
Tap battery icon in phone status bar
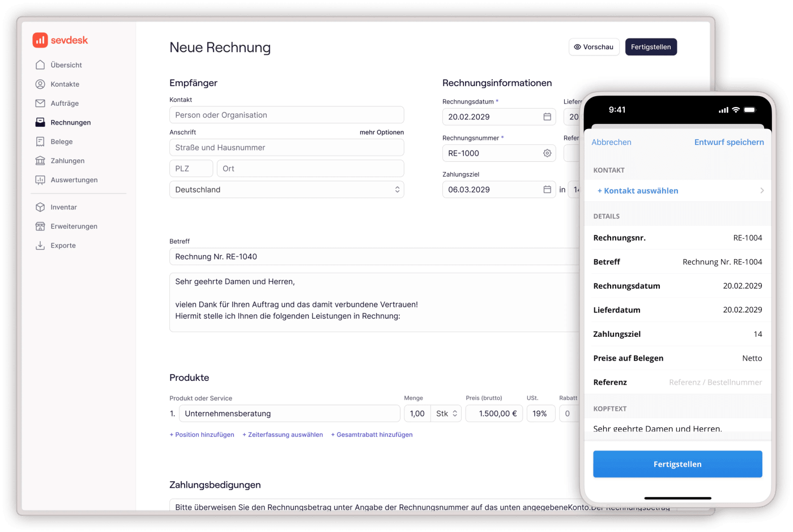750,110
